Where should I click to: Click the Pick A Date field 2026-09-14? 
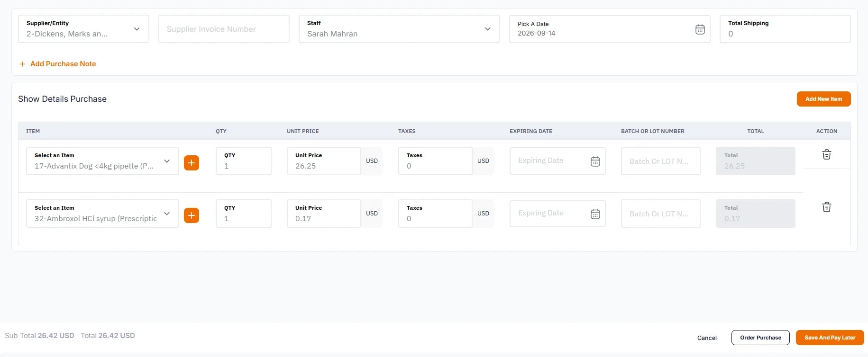click(x=610, y=29)
